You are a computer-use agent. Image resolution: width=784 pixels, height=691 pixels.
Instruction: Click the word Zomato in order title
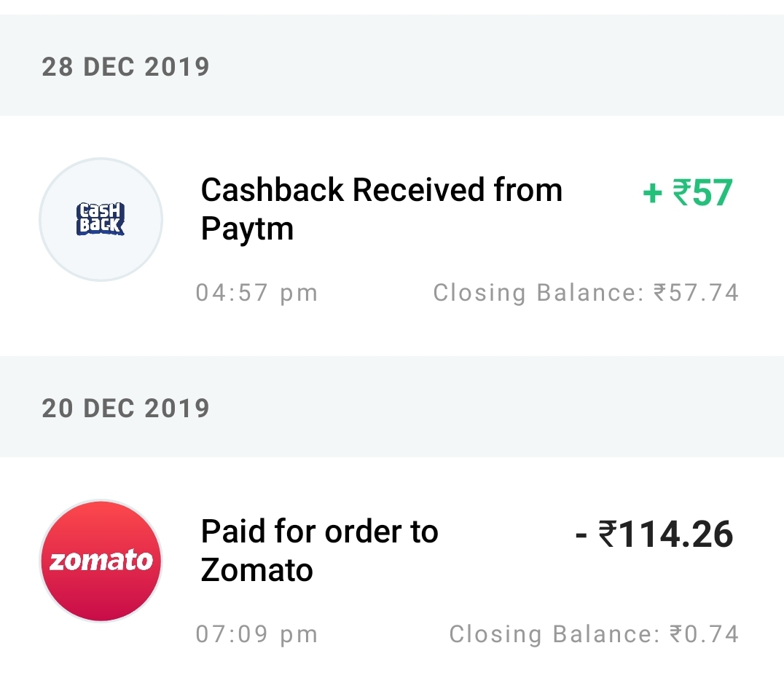point(256,570)
